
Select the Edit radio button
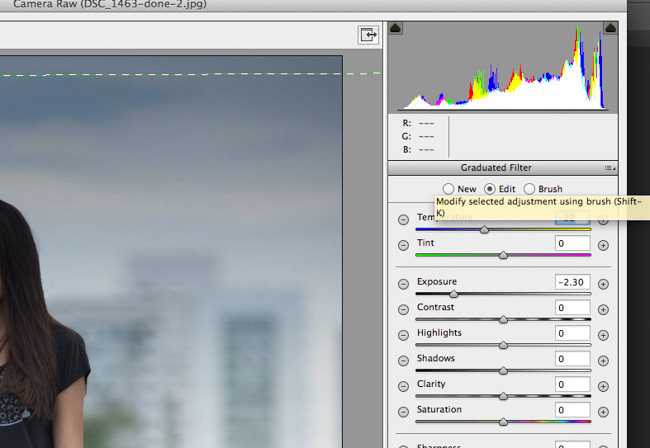[x=490, y=189]
